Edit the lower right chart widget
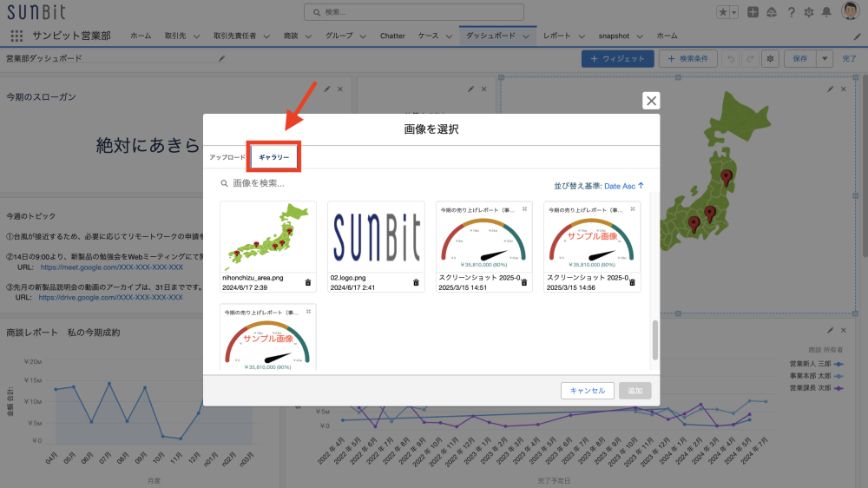 (831, 331)
